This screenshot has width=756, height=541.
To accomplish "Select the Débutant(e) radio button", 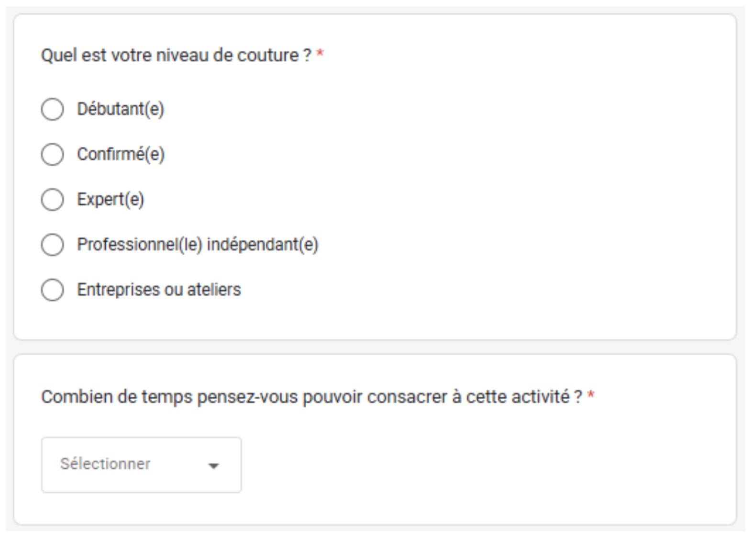I will click(x=52, y=109).
